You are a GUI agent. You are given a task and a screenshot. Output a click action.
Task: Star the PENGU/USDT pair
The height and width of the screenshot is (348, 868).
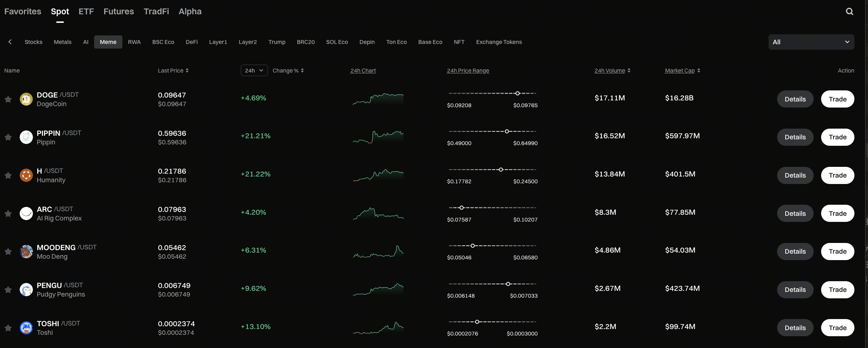coord(8,290)
